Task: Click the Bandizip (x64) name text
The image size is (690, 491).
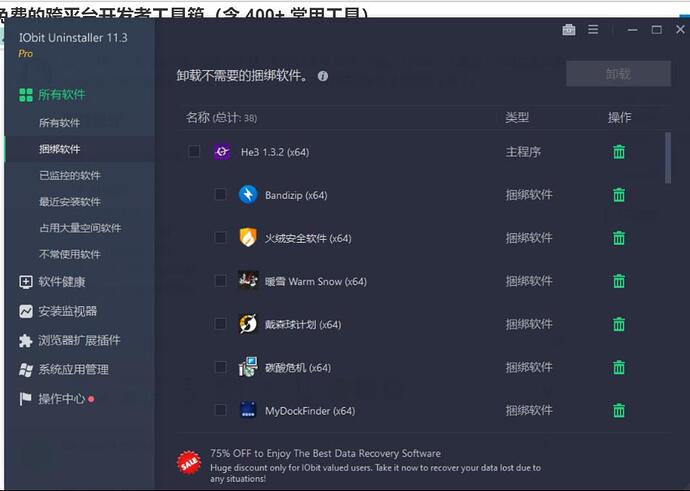Action: (296, 195)
